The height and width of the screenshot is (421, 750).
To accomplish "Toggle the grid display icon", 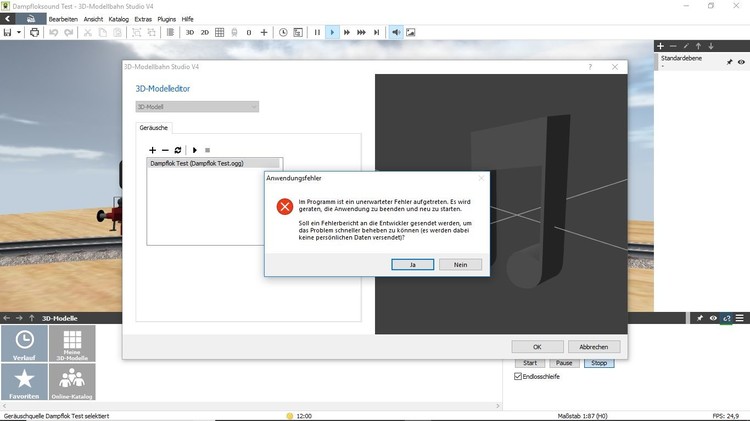I will 220,33.
